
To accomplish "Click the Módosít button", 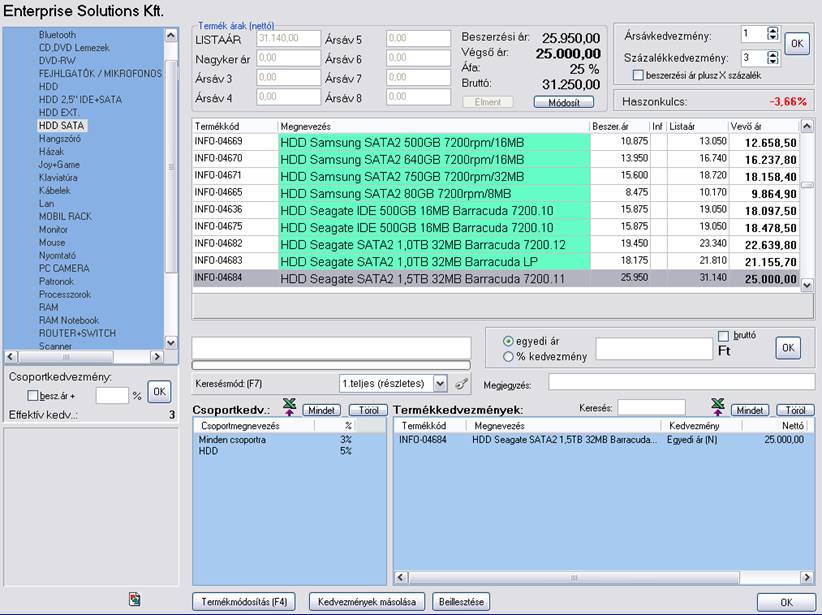I will 564,102.
